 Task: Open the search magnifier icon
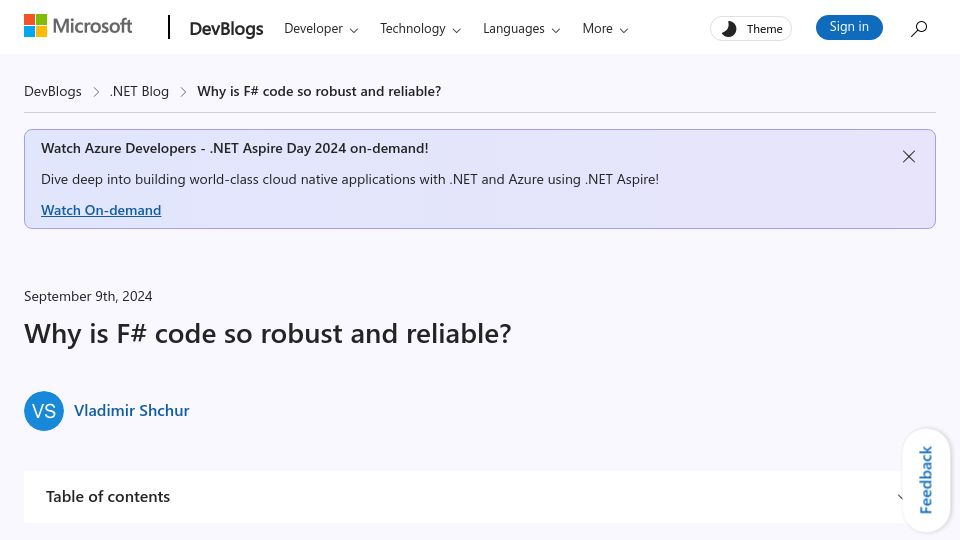point(918,28)
